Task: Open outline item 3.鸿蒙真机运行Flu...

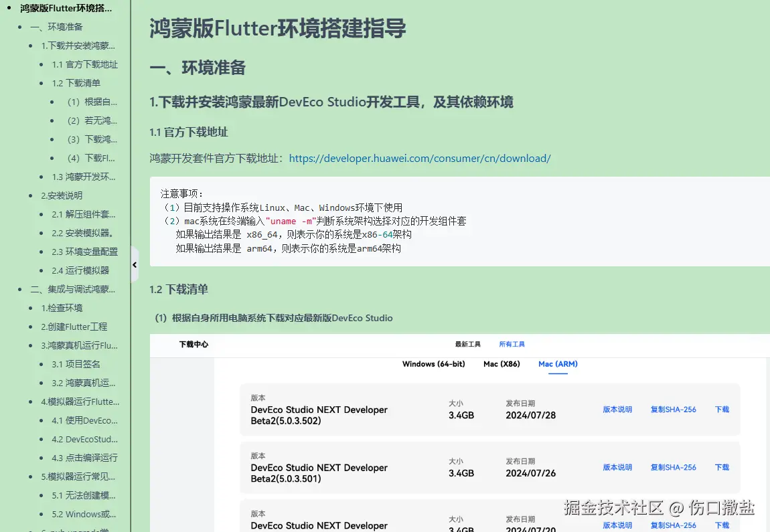Action: (80, 345)
